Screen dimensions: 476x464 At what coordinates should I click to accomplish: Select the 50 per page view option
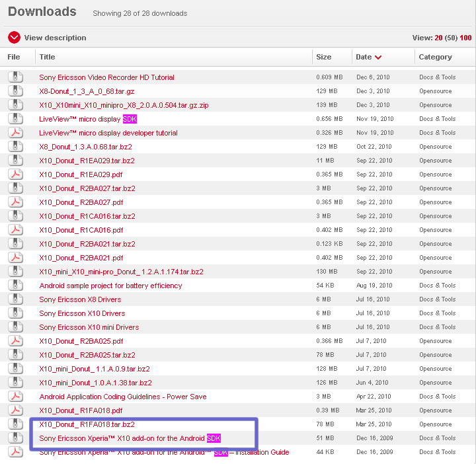tap(451, 38)
